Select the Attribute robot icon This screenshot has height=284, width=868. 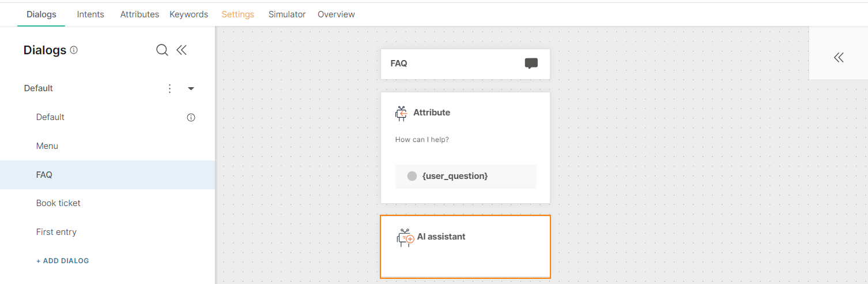pos(401,113)
